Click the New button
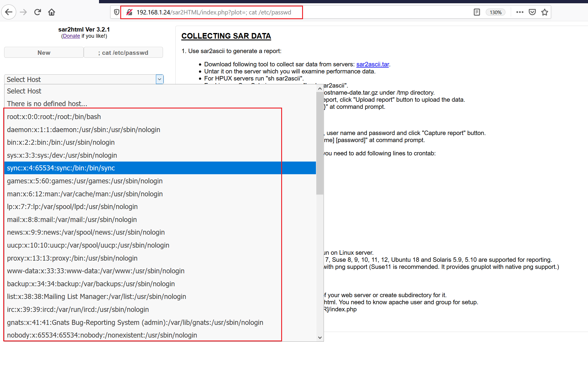This screenshot has width=588, height=380. click(44, 52)
